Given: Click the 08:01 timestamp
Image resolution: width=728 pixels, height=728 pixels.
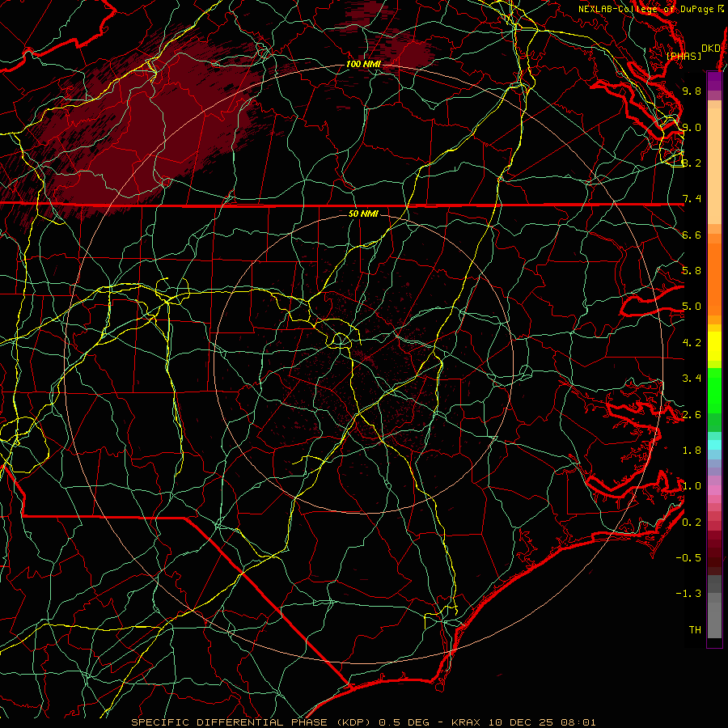Looking at the screenshot, I should pyautogui.click(x=577, y=722).
